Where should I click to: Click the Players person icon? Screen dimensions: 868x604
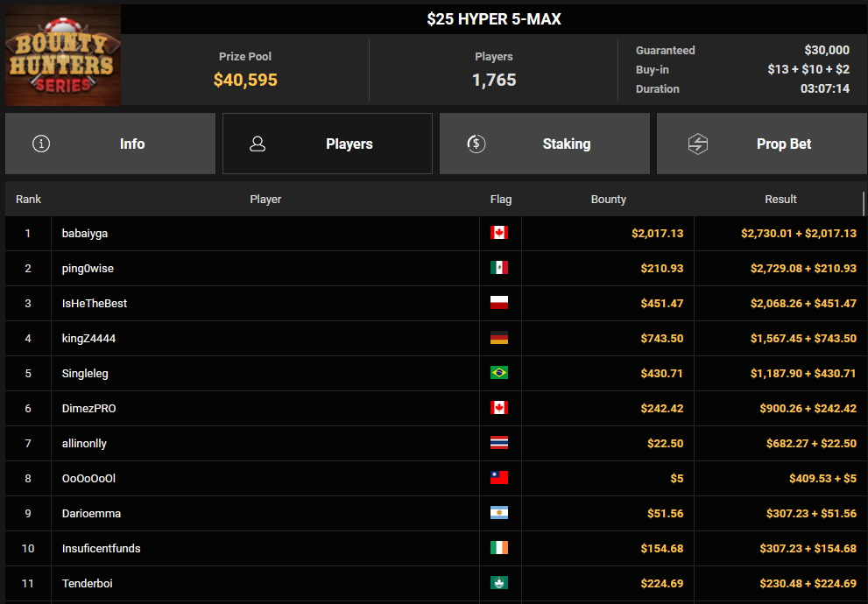point(258,144)
